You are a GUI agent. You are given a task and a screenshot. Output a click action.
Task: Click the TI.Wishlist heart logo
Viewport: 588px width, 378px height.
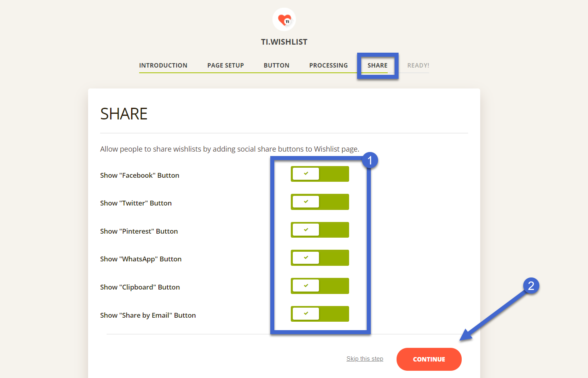coord(284,19)
